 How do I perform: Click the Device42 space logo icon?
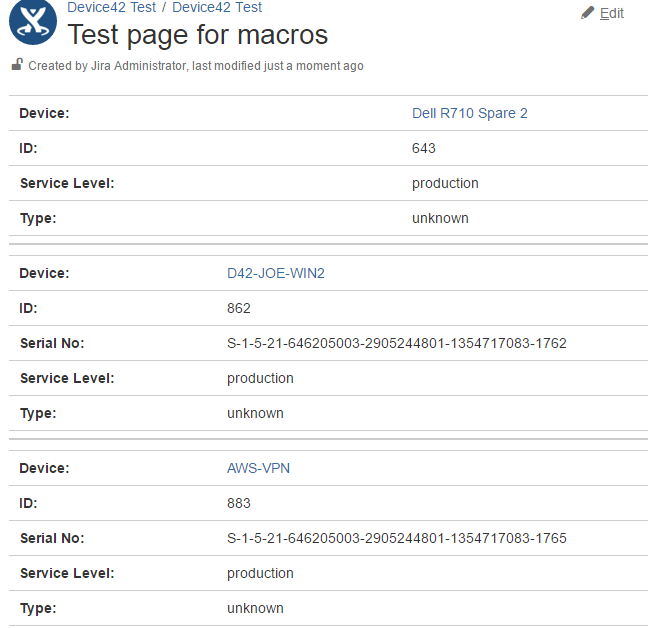tap(33, 23)
